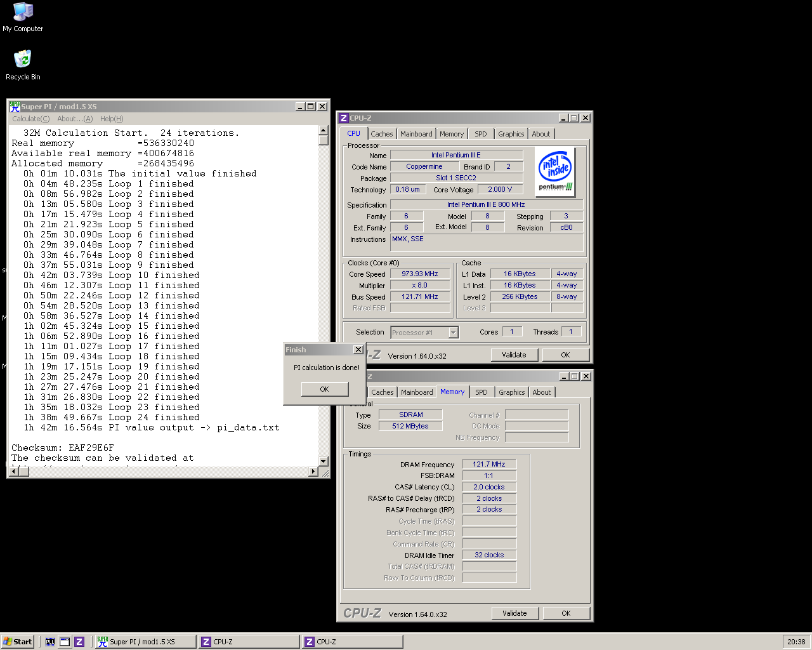The image size is (812, 650).
Task: Click the Multiplier x 8.0 field
Action: tap(419, 285)
